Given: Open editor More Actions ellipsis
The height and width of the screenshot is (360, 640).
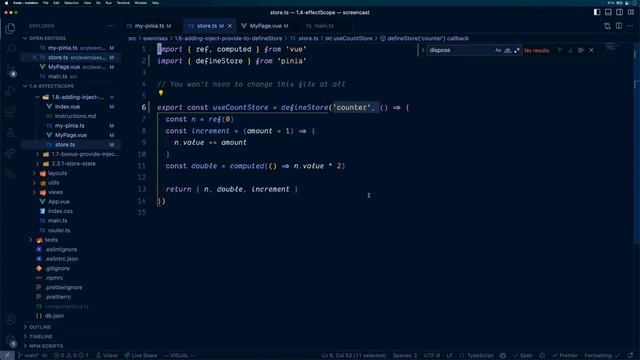Looking at the screenshot, I should 630,26.
